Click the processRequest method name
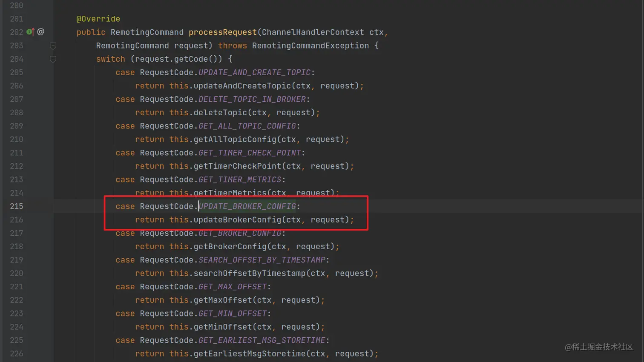Image resolution: width=644 pixels, height=362 pixels. click(223, 32)
